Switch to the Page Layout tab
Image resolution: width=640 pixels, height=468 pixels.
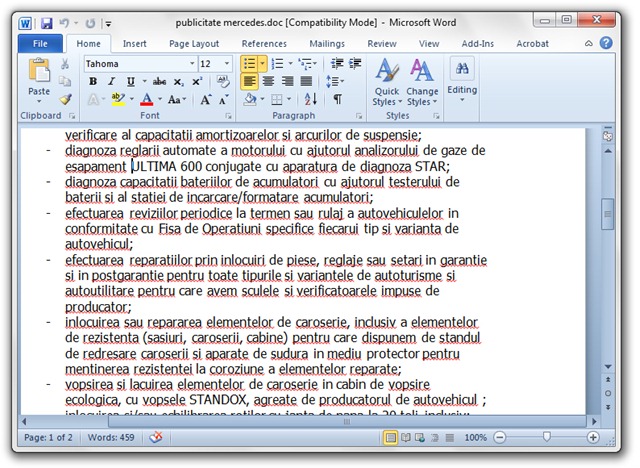click(x=194, y=44)
